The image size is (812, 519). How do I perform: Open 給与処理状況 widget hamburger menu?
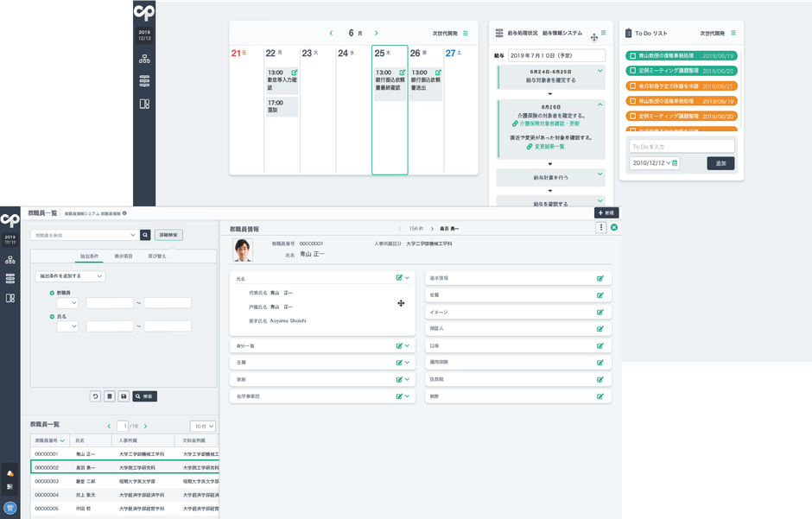603,33
